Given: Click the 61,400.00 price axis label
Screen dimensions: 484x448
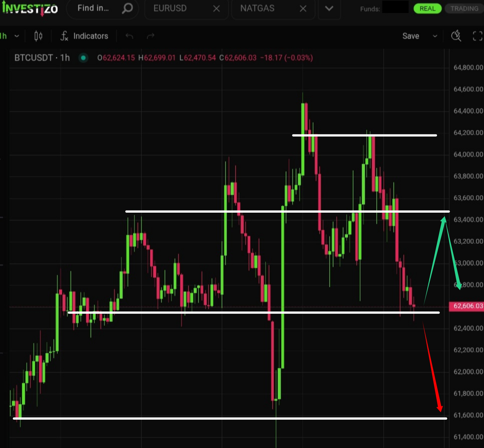Looking at the screenshot, I should (468, 437).
